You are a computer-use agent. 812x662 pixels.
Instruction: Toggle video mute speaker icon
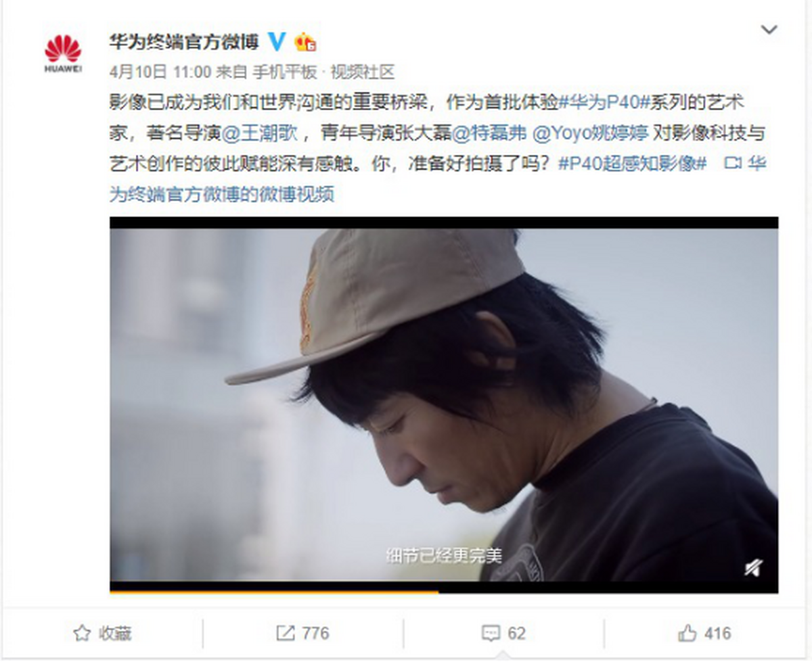[x=753, y=567]
